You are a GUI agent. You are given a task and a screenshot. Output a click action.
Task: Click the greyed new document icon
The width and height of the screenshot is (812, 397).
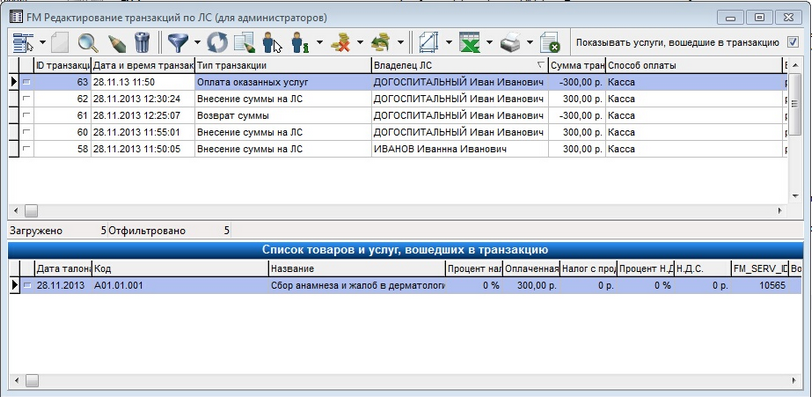[60, 42]
